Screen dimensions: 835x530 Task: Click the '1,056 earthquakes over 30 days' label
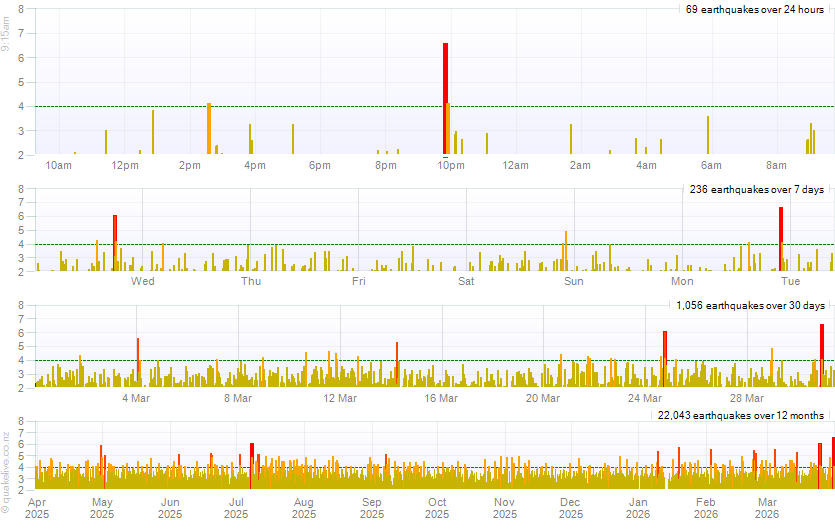point(750,305)
